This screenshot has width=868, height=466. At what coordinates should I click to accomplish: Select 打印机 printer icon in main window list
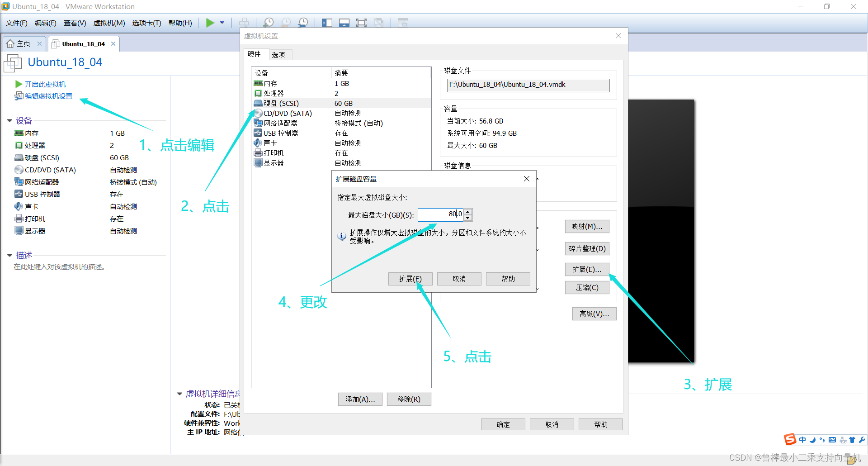[19, 219]
